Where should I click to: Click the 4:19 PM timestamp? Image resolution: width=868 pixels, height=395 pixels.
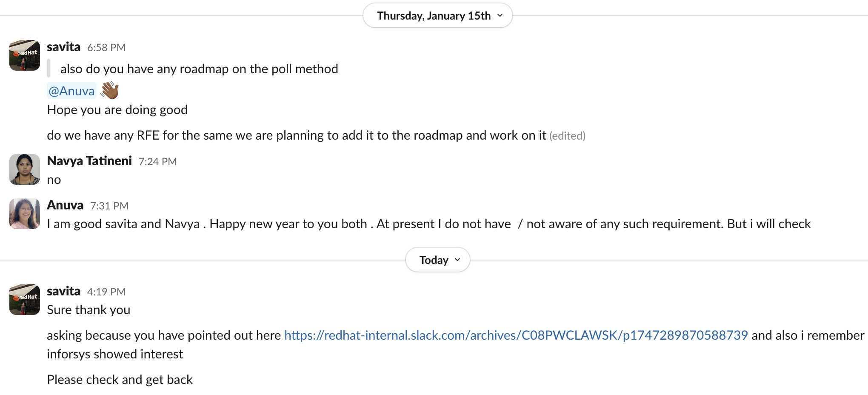tap(106, 292)
